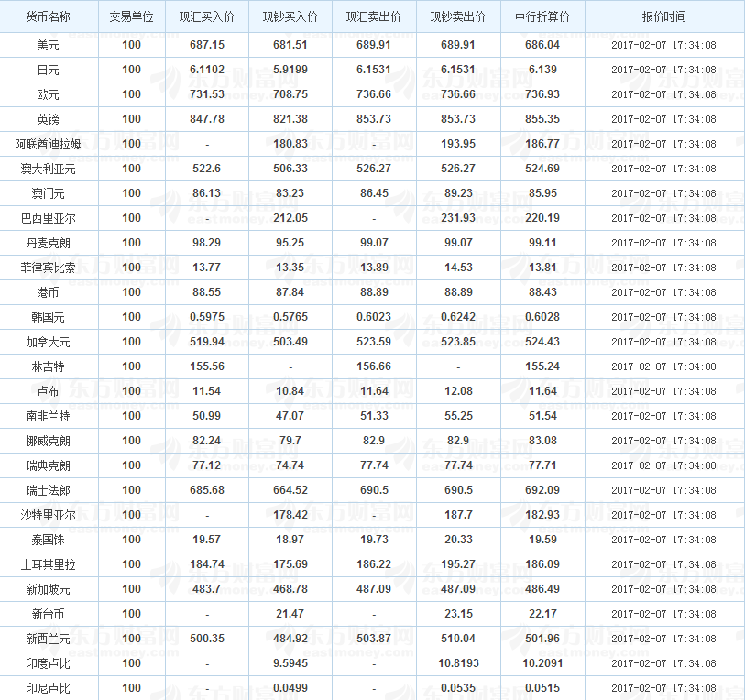
Task: Click the 212.05 value in 巴西里亚尔 row
Action: (290, 218)
